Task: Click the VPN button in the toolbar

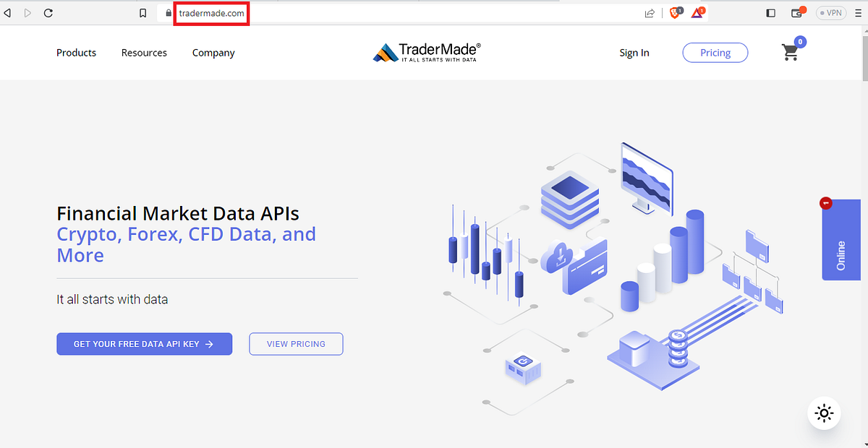Action: coord(831,13)
